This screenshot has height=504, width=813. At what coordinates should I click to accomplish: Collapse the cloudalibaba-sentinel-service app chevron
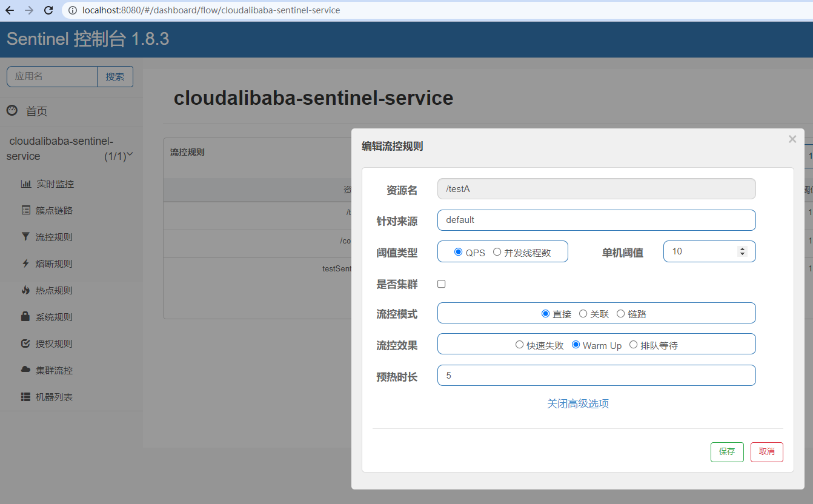point(130,155)
